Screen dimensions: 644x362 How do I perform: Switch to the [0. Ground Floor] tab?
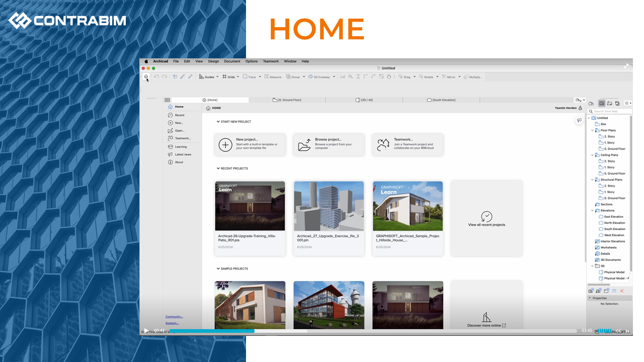(287, 100)
